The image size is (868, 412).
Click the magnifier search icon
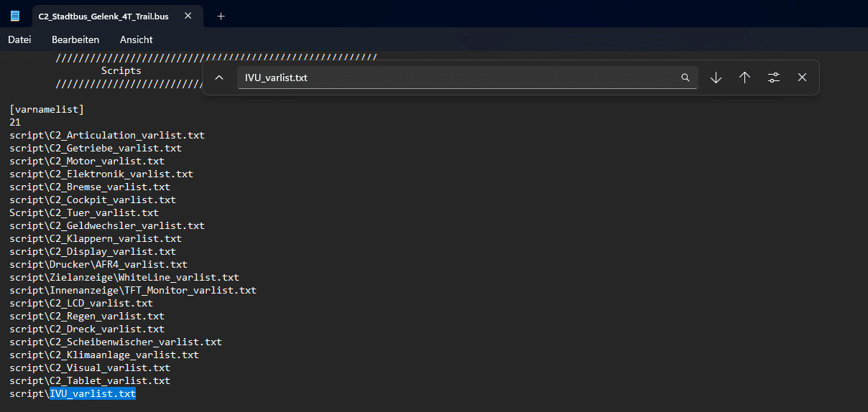(685, 78)
